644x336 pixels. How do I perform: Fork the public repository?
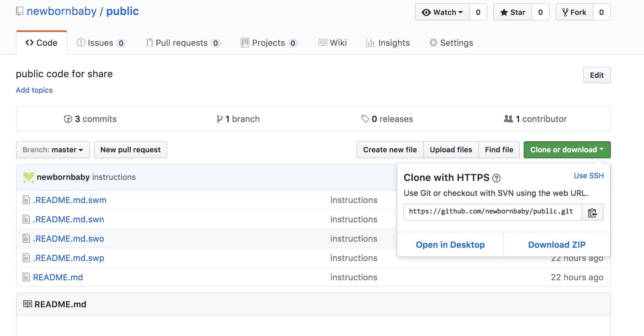pos(574,12)
